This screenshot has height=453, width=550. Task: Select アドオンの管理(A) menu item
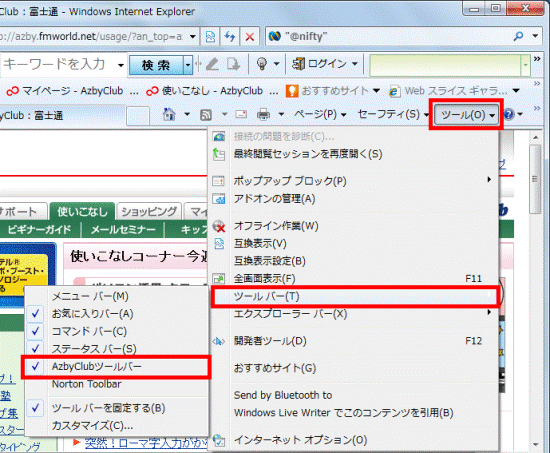(x=354, y=199)
